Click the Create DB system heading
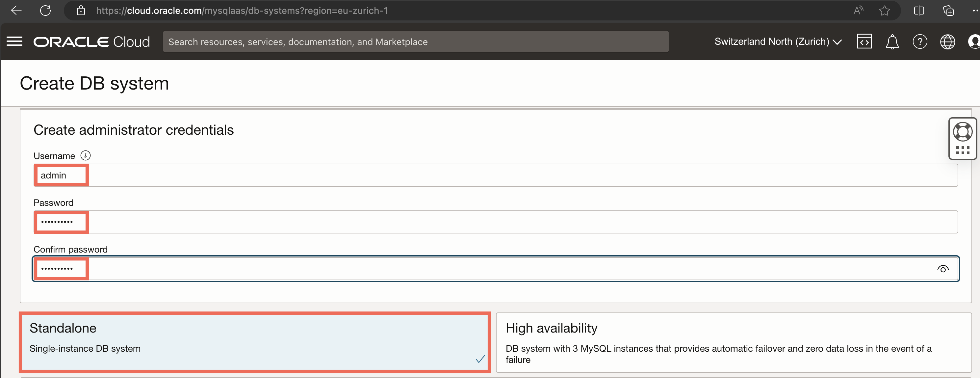 click(x=94, y=83)
